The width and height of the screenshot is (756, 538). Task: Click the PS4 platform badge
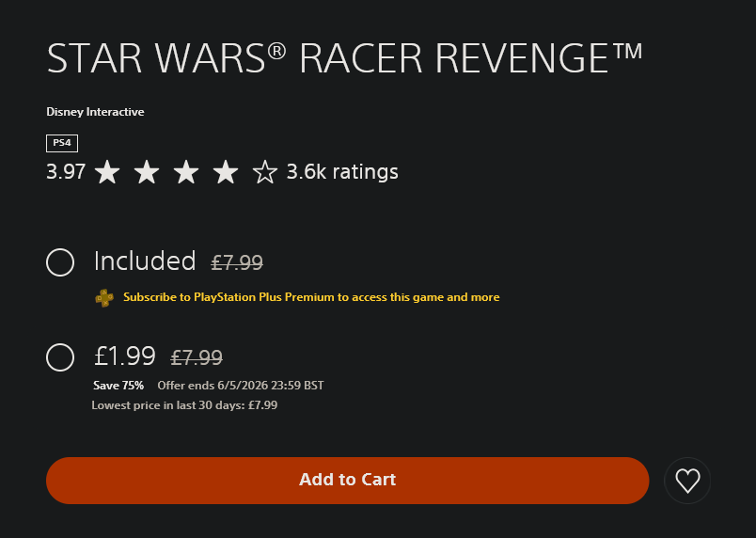click(x=62, y=143)
